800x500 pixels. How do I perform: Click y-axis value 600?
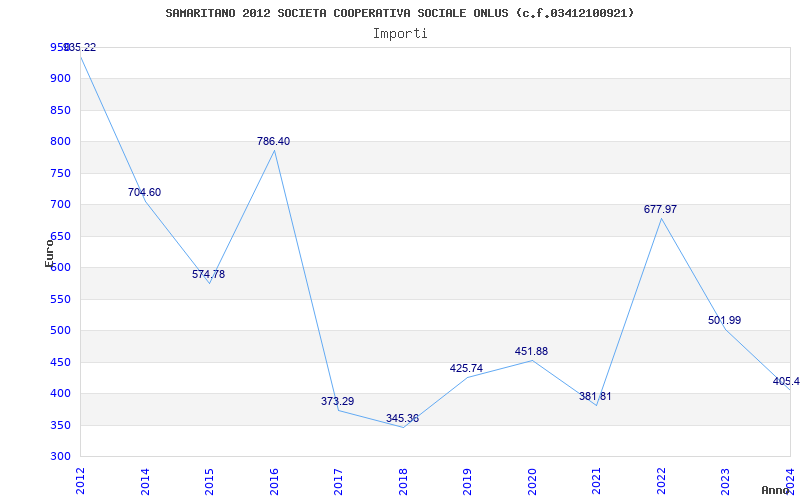(60, 268)
